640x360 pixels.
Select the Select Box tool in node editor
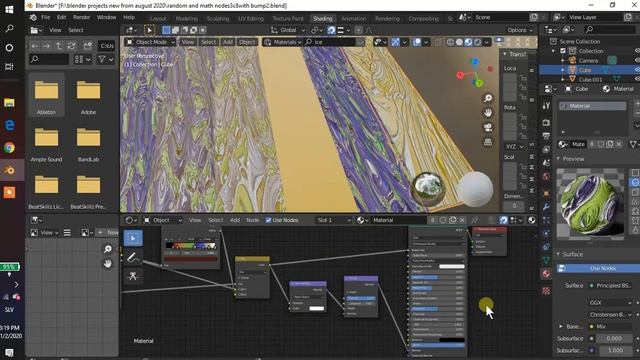133,238
